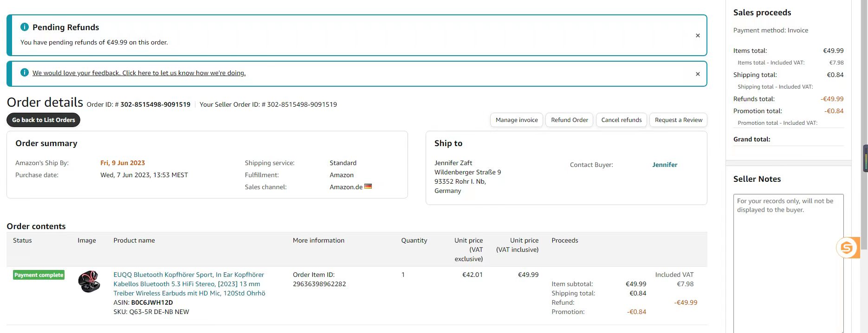
Task: Select the order ID number 302-8515498-9091519
Action: [155, 105]
